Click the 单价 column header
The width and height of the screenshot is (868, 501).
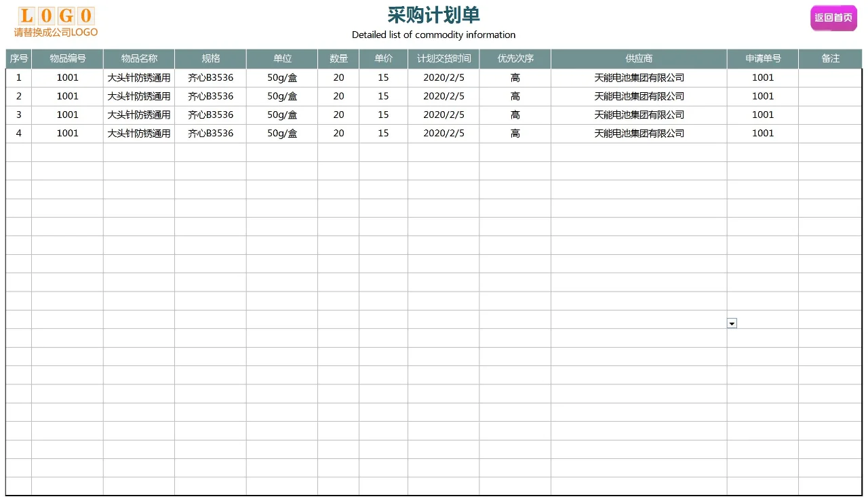(x=383, y=59)
